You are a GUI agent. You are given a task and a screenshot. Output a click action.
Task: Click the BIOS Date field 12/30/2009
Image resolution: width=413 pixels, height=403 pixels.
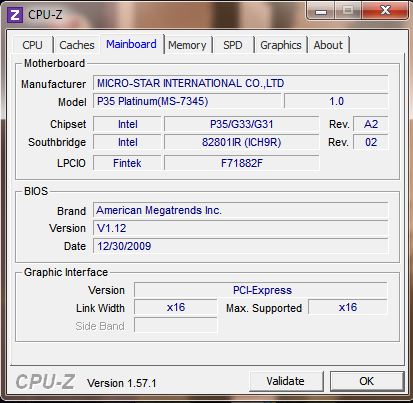tap(241, 246)
